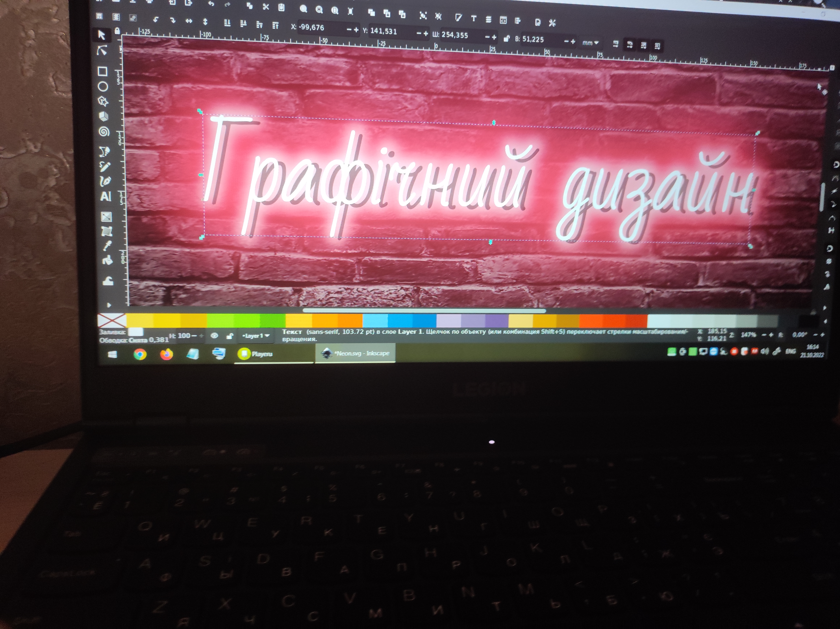Lower selection to bottom
Viewport: 840px width, 629px height.
227,23
